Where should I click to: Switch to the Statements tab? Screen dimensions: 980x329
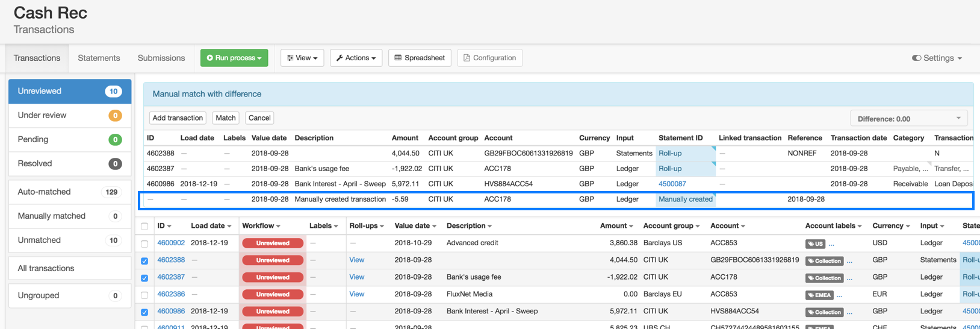click(99, 58)
